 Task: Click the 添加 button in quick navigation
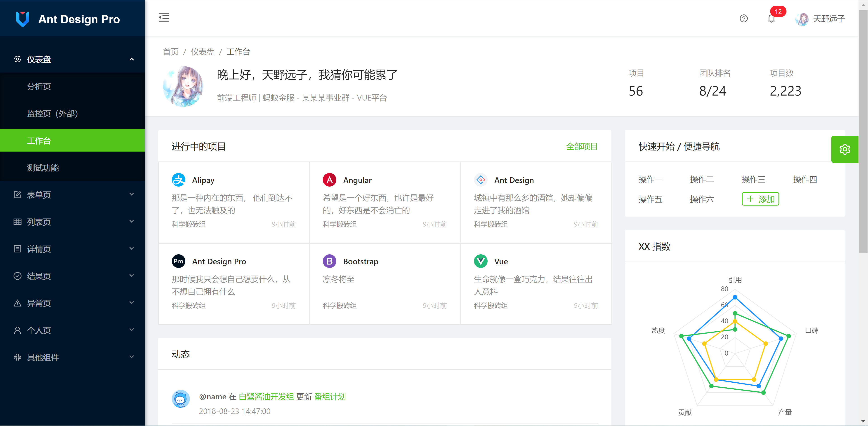click(760, 199)
